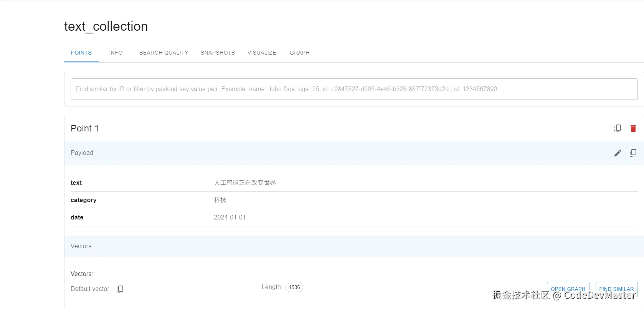Click the FIND SIMILAR button
Image resolution: width=644 pixels, height=309 pixels.
617,289
